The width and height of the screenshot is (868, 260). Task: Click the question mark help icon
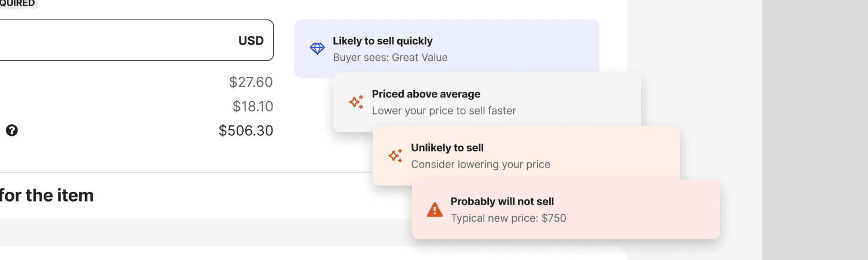tap(12, 131)
